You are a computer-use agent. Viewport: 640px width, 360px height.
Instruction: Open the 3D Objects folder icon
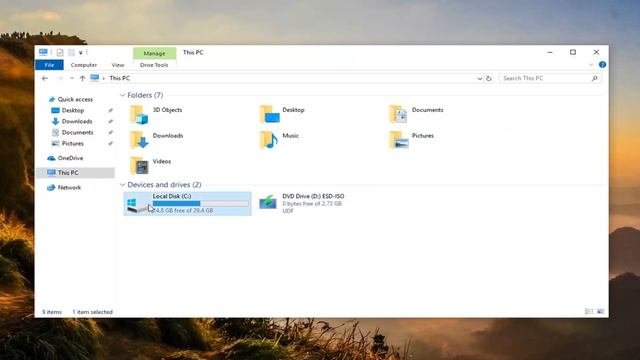[x=139, y=115]
